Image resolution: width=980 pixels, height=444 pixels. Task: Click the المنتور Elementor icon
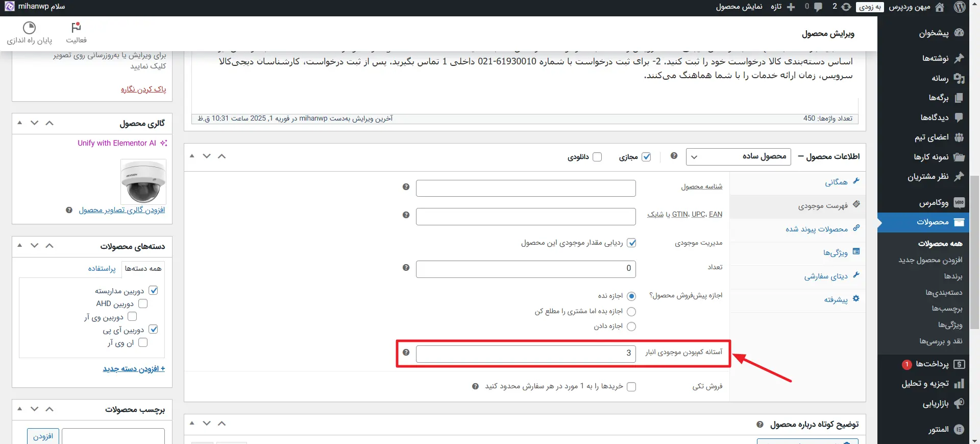point(959,430)
